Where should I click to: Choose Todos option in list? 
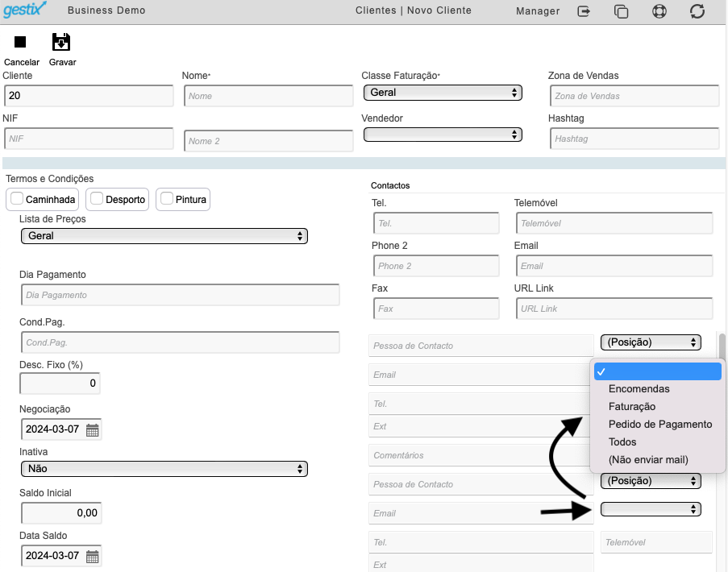tap(658, 441)
